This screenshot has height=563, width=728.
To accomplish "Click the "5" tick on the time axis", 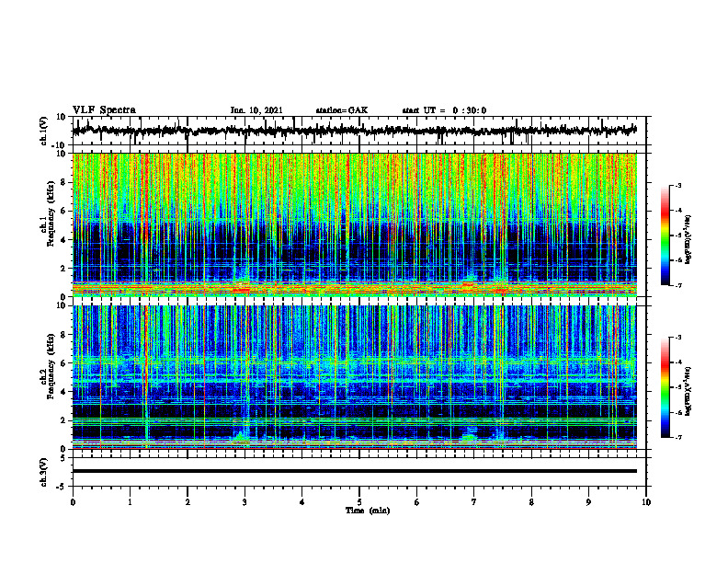I will click(359, 502).
